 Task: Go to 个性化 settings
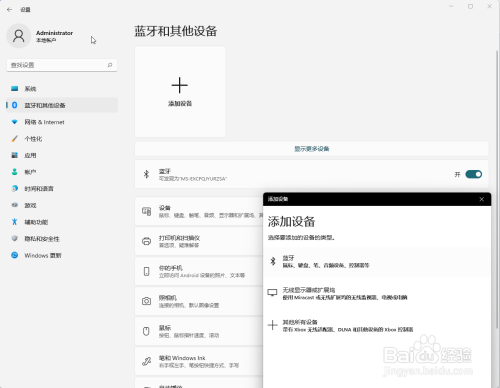[62, 139]
